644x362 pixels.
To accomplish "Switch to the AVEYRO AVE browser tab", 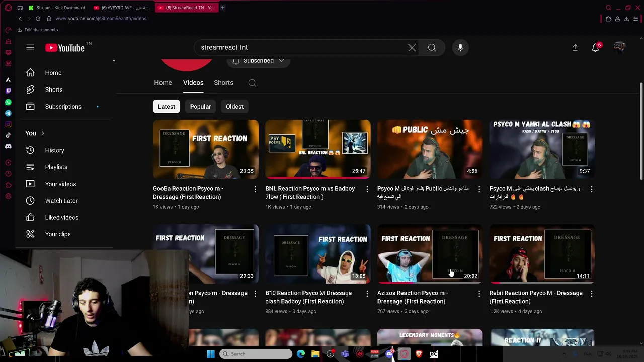I will pos(122,8).
